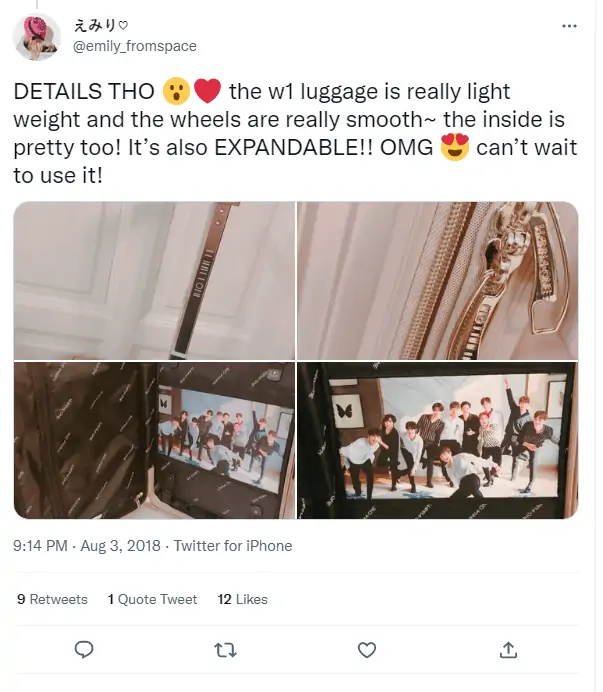Show the 1 Quote Tweet list

[152, 599]
